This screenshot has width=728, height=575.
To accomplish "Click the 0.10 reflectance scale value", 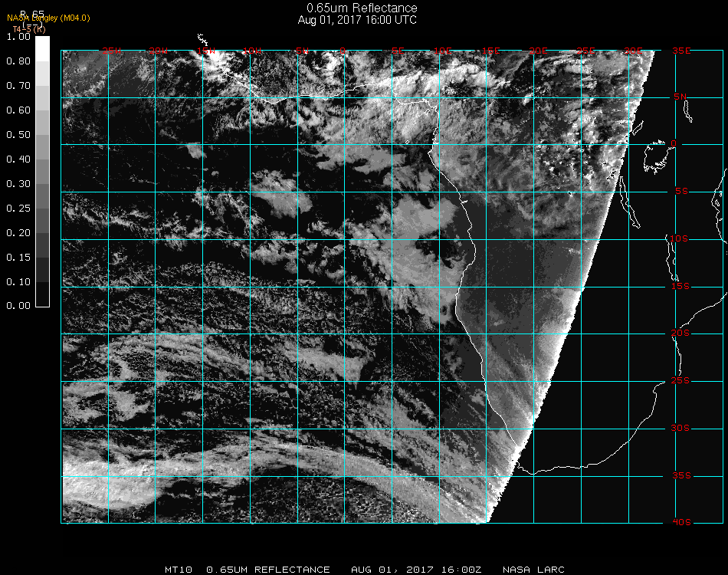I will (x=18, y=282).
